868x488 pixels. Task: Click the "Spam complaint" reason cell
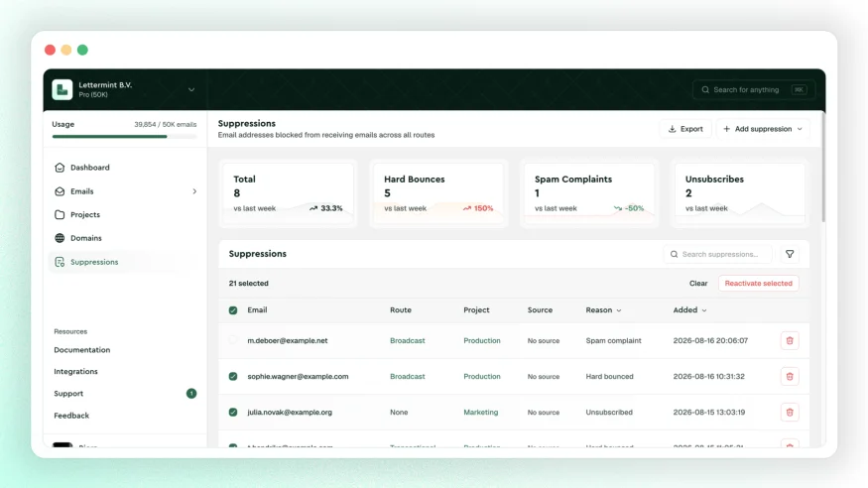(613, 341)
